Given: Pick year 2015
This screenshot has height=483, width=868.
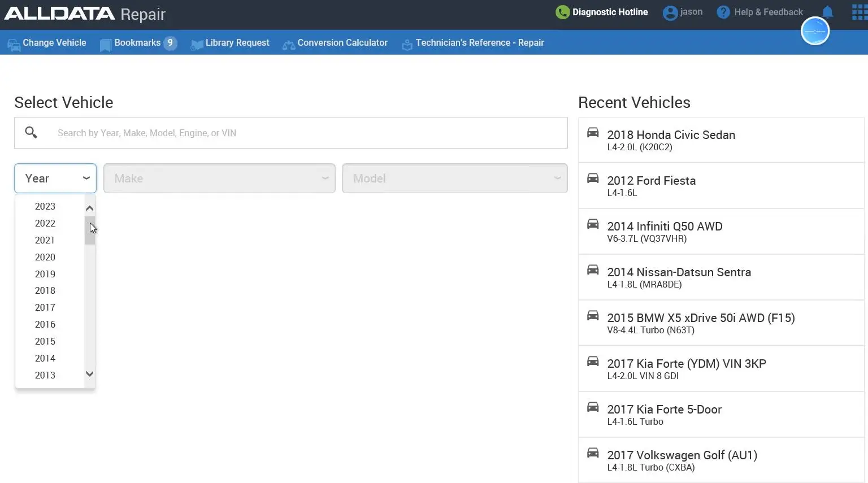Looking at the screenshot, I should (x=45, y=341).
